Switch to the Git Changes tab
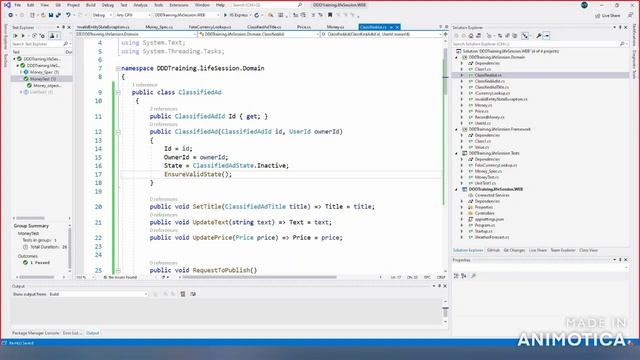 point(514,250)
